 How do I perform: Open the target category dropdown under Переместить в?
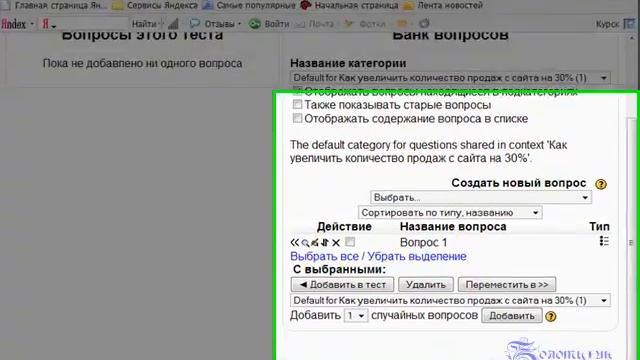pyautogui.click(x=450, y=300)
